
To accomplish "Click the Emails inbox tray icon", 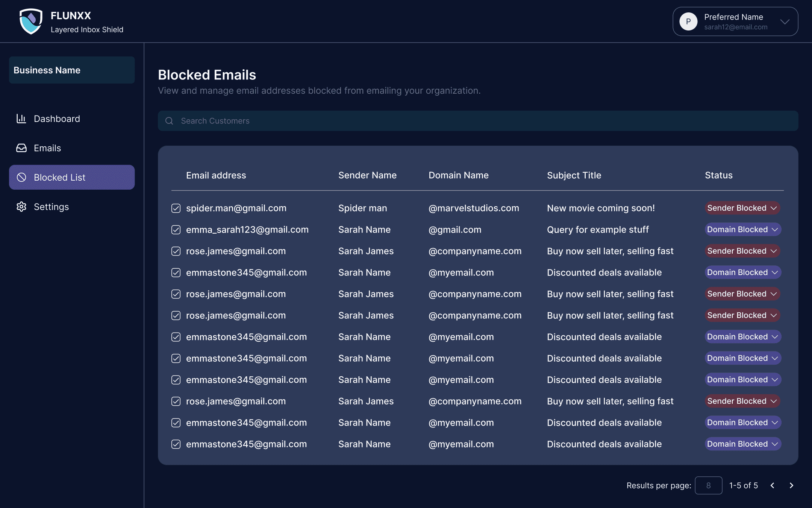I will tap(21, 148).
